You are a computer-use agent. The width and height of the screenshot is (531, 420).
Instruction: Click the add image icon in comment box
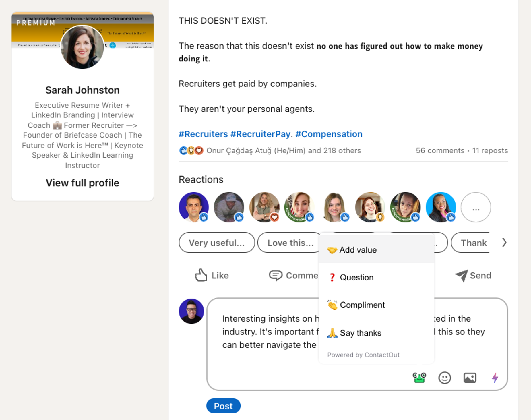pyautogui.click(x=470, y=378)
